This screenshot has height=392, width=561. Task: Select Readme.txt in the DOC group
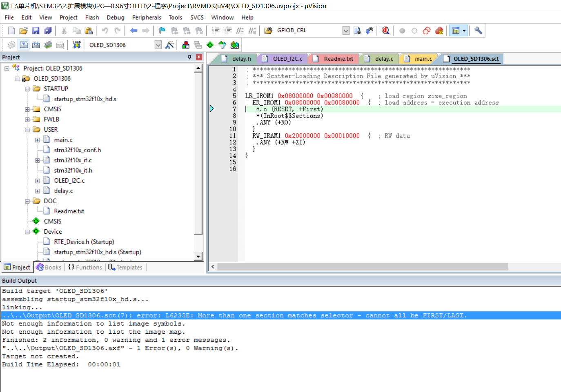[69, 211]
